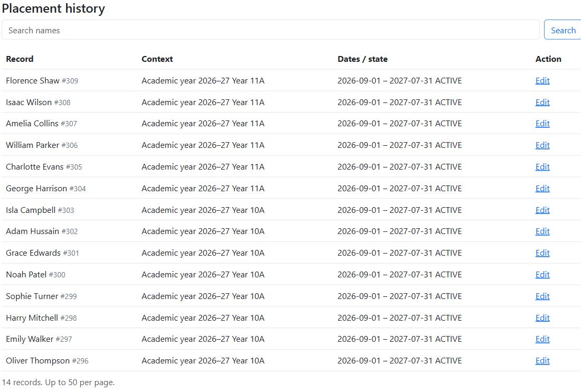Edit Noah Patel #300 record
This screenshot has height=392, width=581.
tap(542, 274)
